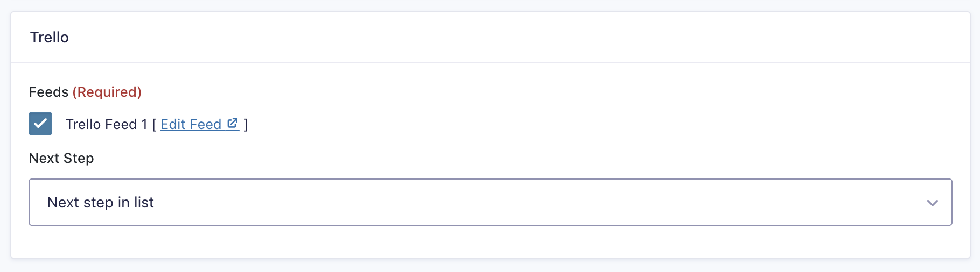This screenshot has width=980, height=272.
Task: Open the Edit Feed link
Action: coord(191,125)
